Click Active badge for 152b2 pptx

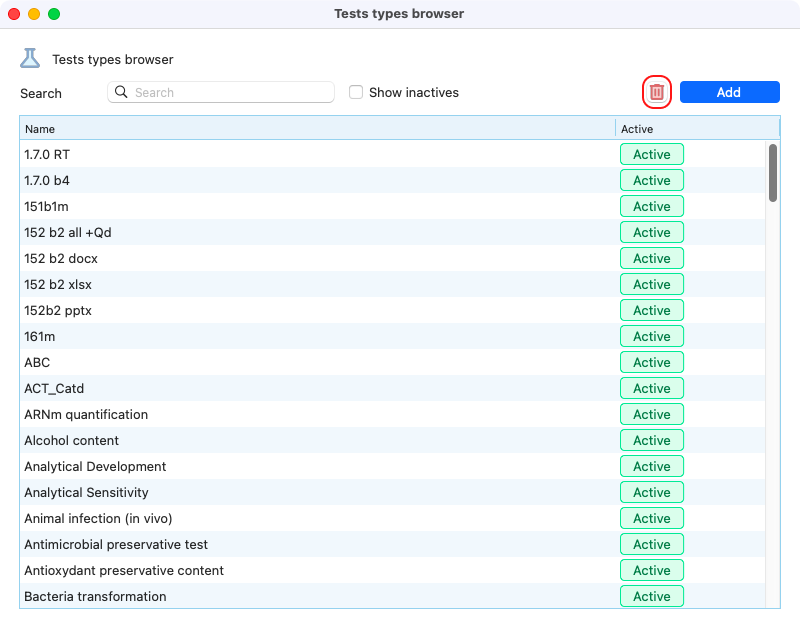pos(652,311)
